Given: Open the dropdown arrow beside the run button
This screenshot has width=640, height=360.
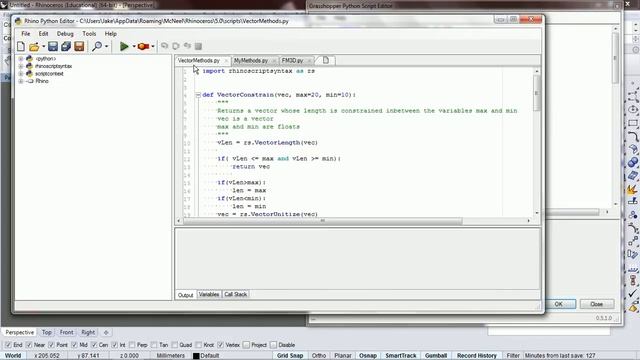Looking at the screenshot, I should (133, 47).
